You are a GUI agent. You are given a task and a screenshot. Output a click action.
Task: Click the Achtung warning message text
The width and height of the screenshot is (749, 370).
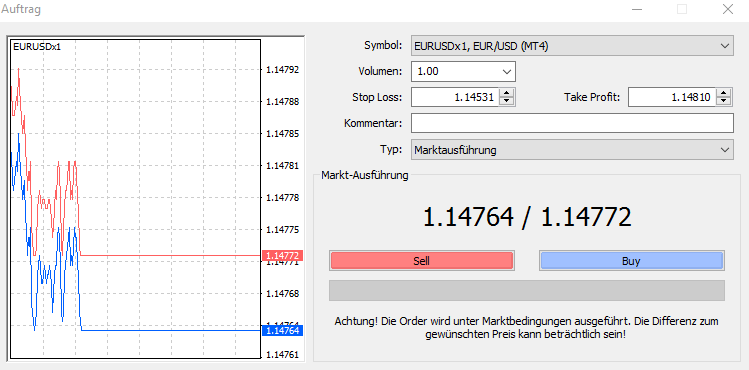(x=526, y=328)
